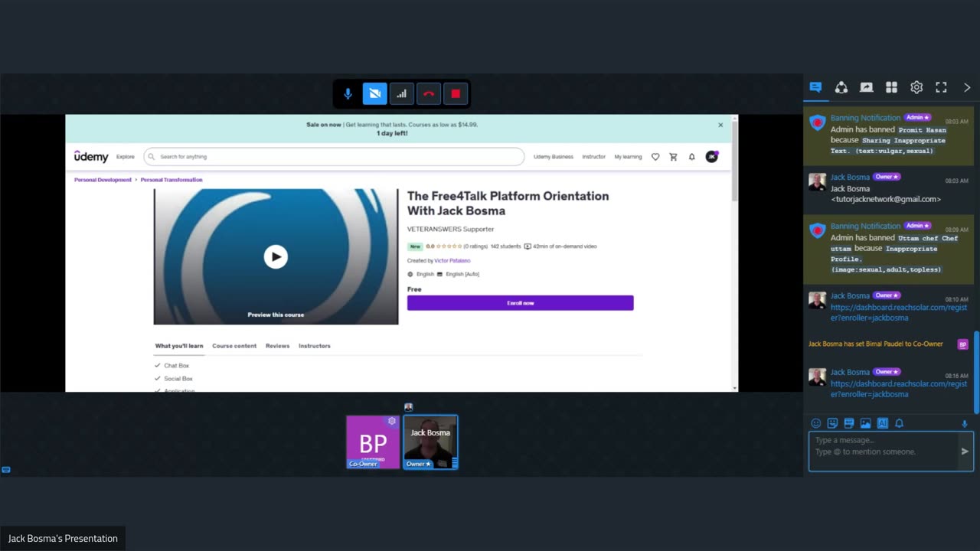This screenshot has height=551, width=980.
Task: Open the Instructor menu item
Action: 593,157
